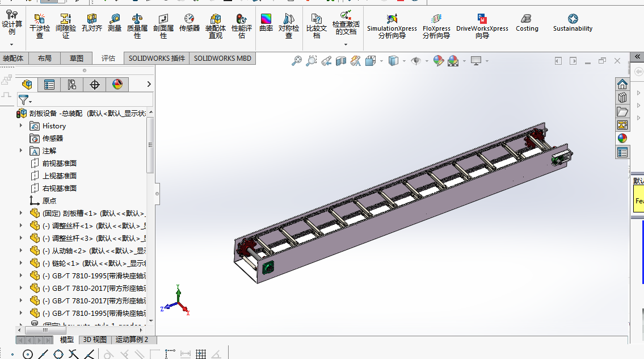Open Assembly Visualization (装配体直观)

point(215,26)
